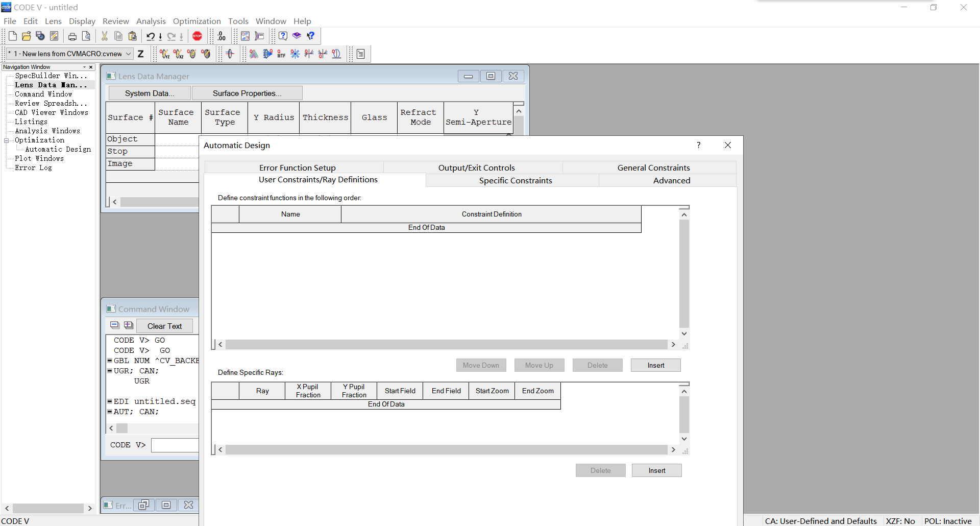Switch to Output/Exit Controls tab
980x526 pixels.
pos(476,168)
